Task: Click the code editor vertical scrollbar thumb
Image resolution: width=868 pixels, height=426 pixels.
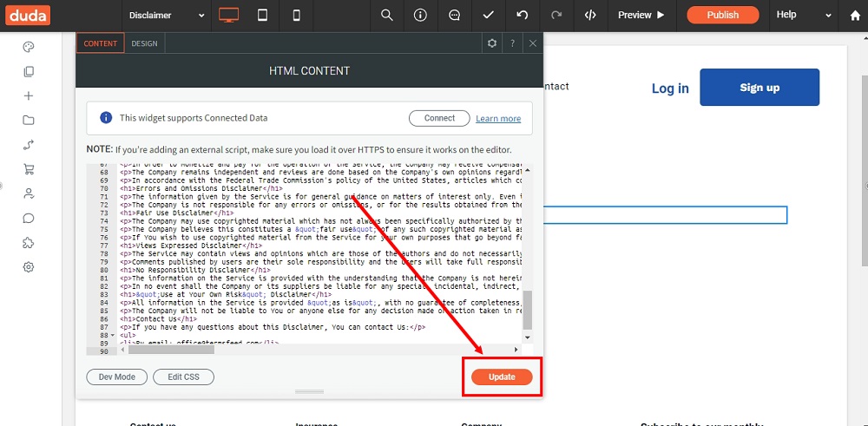Action: (528, 310)
